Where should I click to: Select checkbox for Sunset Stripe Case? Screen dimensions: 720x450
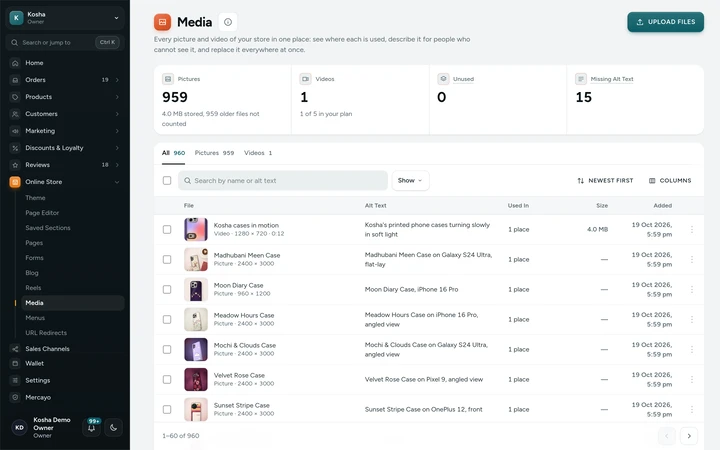click(x=167, y=409)
